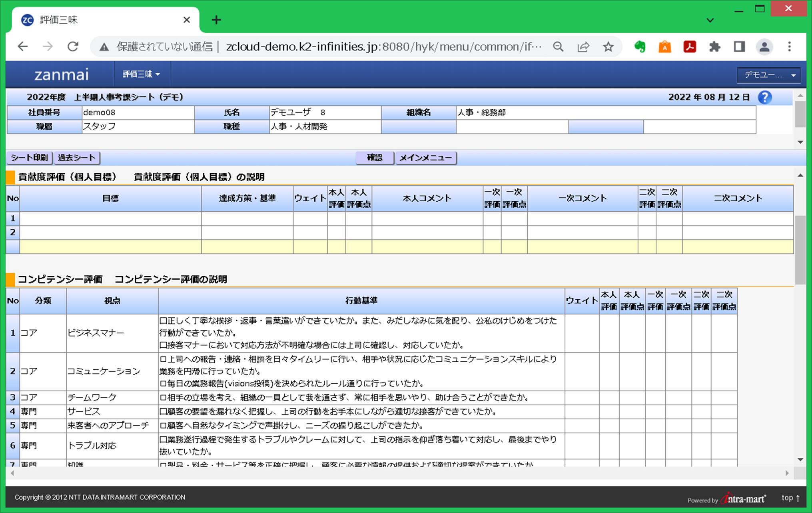Open the browser extensions puzzle icon
812x513 pixels.
(x=714, y=46)
